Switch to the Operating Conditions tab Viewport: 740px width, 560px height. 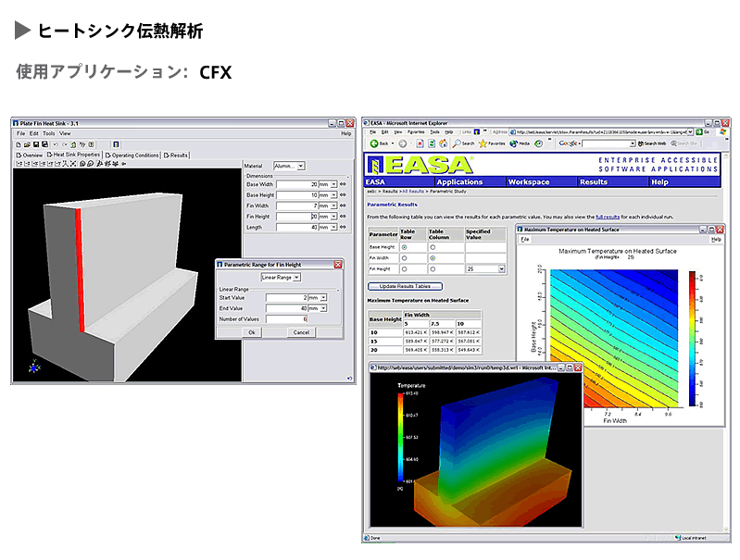(132, 155)
